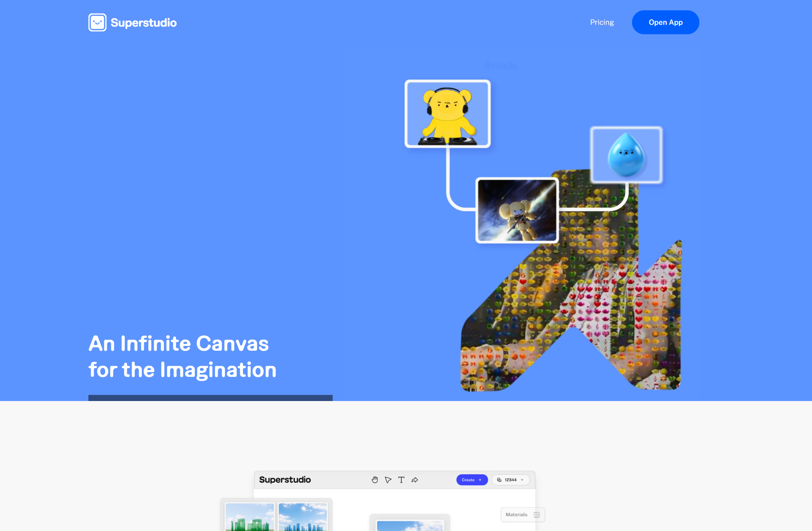
Task: Click the share arrow icon
Action: 415,480
